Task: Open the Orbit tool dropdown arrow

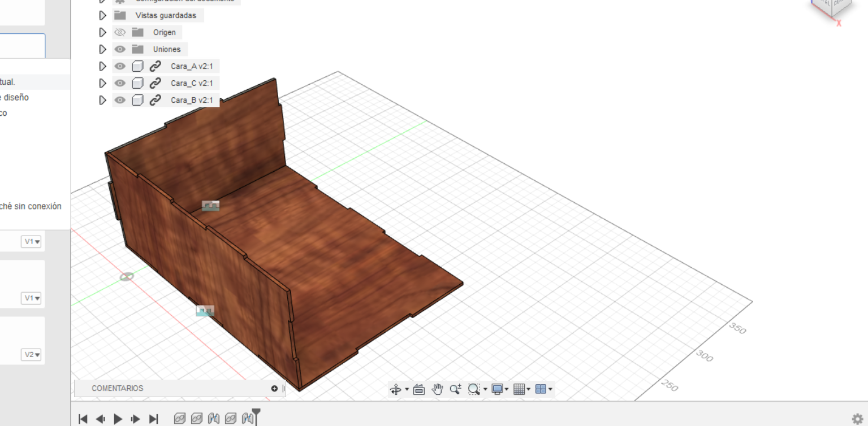Action: click(x=407, y=389)
